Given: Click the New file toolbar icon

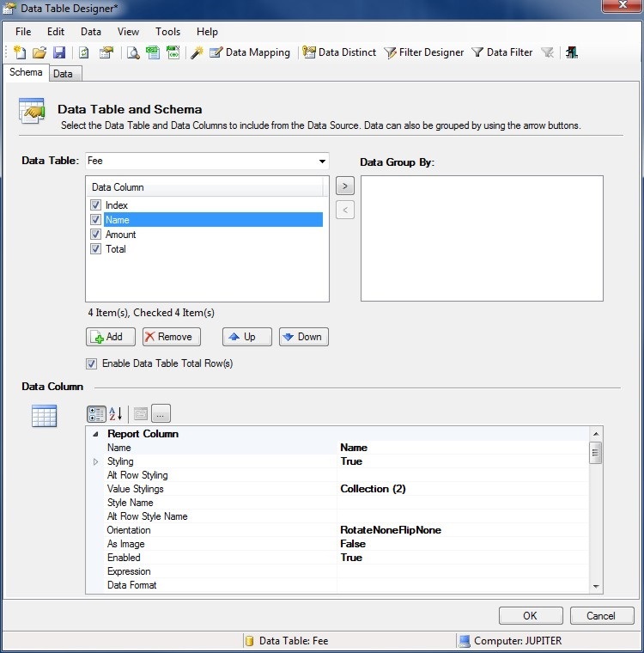Looking at the screenshot, I should coord(21,52).
